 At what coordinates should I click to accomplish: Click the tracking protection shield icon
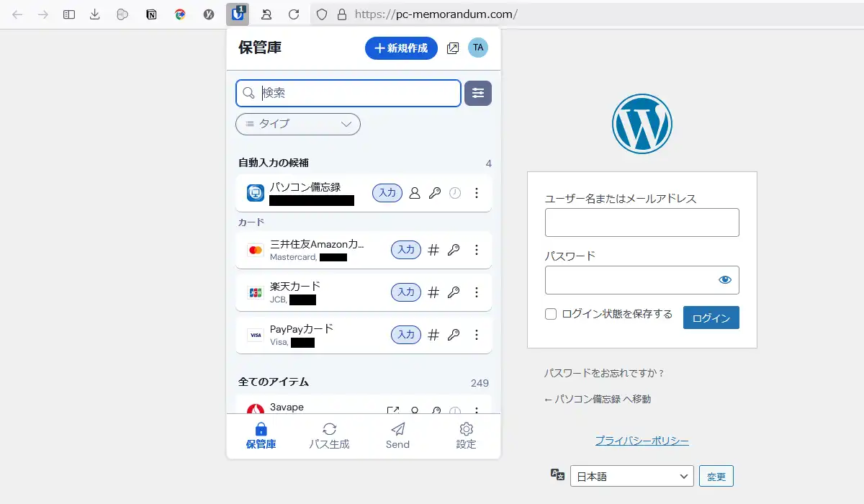(x=323, y=14)
